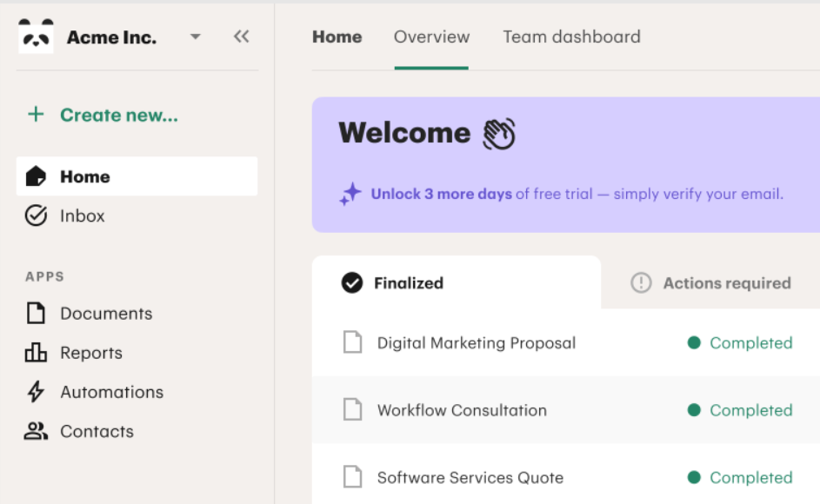Image resolution: width=820 pixels, height=504 pixels.
Task: Click the Unlock 3 more days link
Action: pyautogui.click(x=441, y=194)
